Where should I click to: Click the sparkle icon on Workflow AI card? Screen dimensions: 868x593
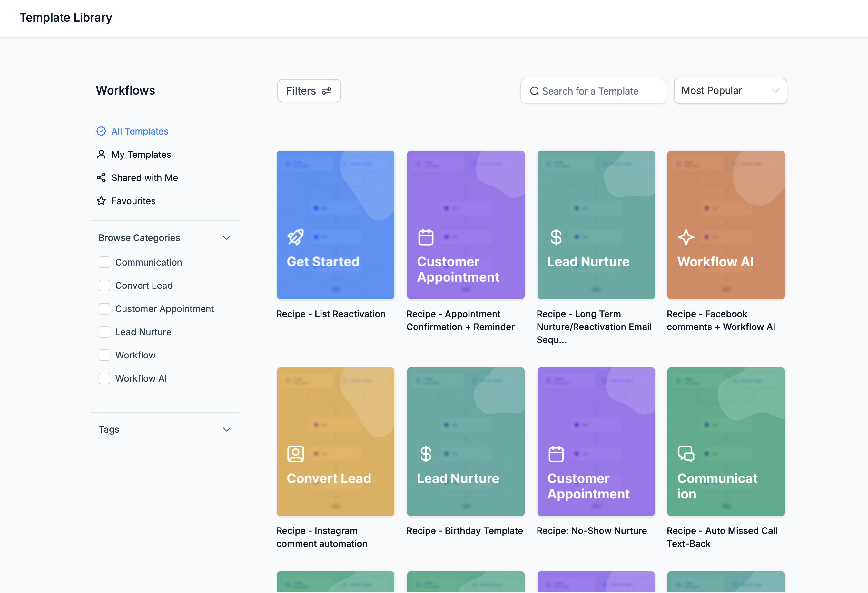686,236
